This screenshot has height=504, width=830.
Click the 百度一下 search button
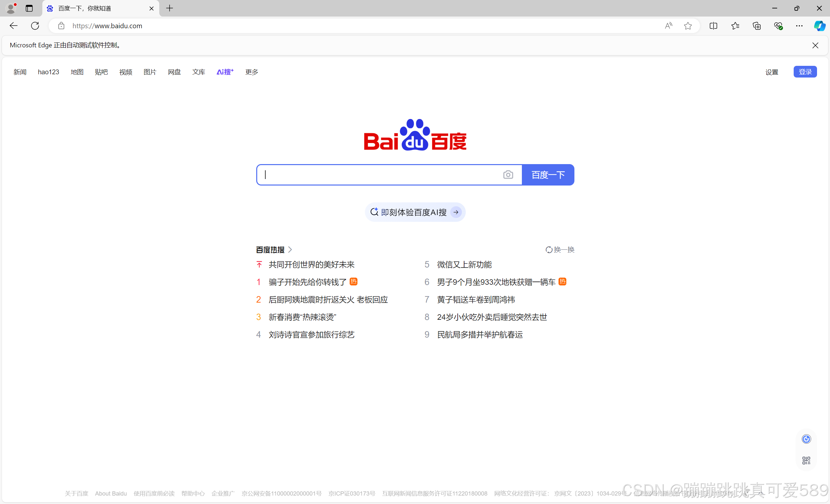548,175
